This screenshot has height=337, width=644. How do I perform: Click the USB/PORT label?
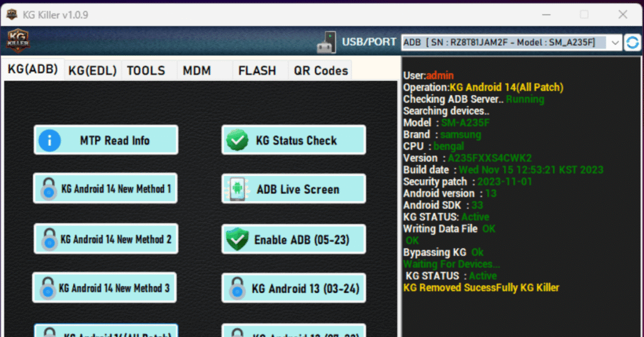coord(369,42)
